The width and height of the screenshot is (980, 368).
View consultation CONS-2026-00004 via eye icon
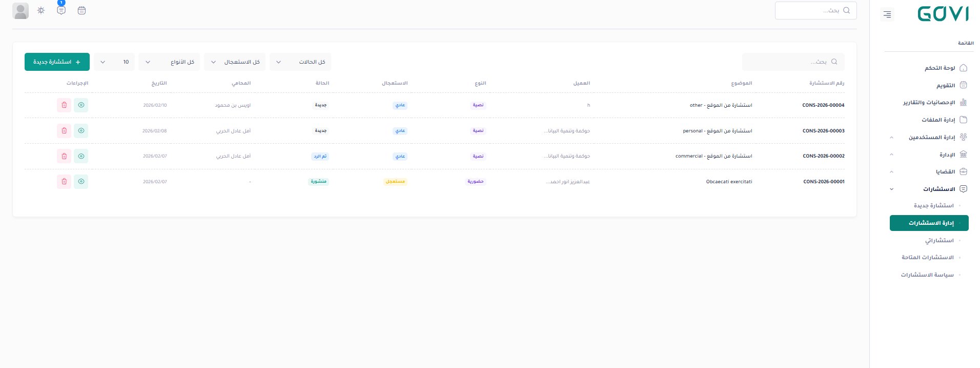81,105
